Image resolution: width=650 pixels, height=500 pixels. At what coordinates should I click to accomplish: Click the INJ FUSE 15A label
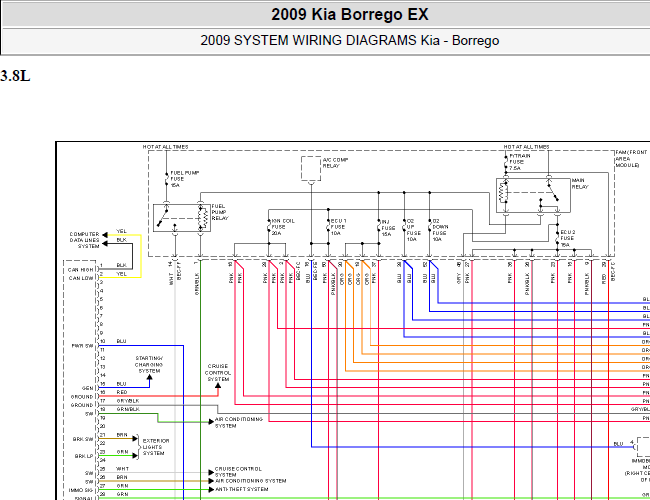388,228
